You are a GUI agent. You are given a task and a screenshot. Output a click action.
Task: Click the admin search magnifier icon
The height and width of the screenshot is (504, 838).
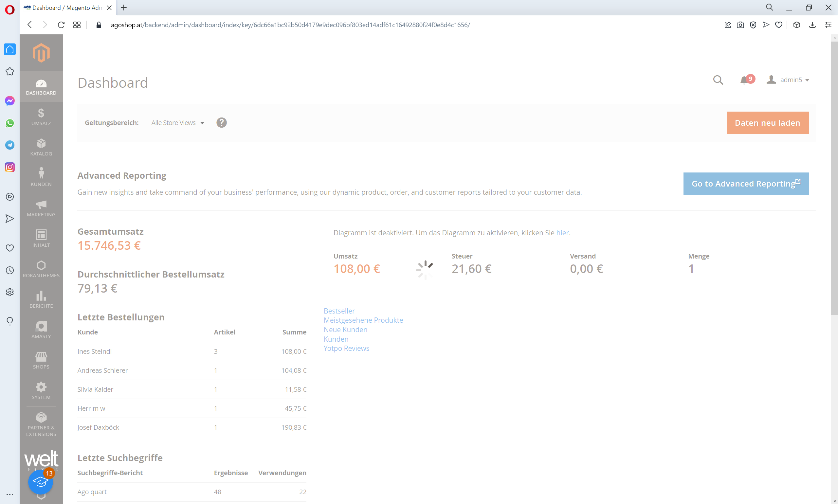point(718,80)
